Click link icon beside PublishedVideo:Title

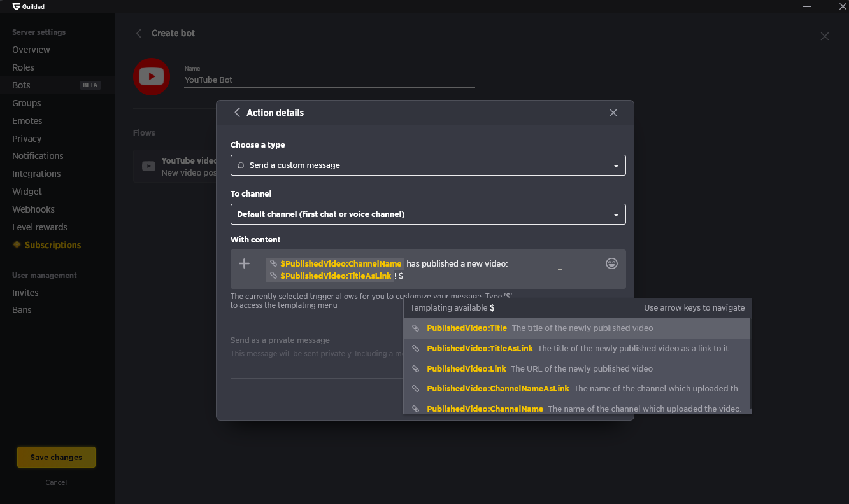(x=415, y=328)
